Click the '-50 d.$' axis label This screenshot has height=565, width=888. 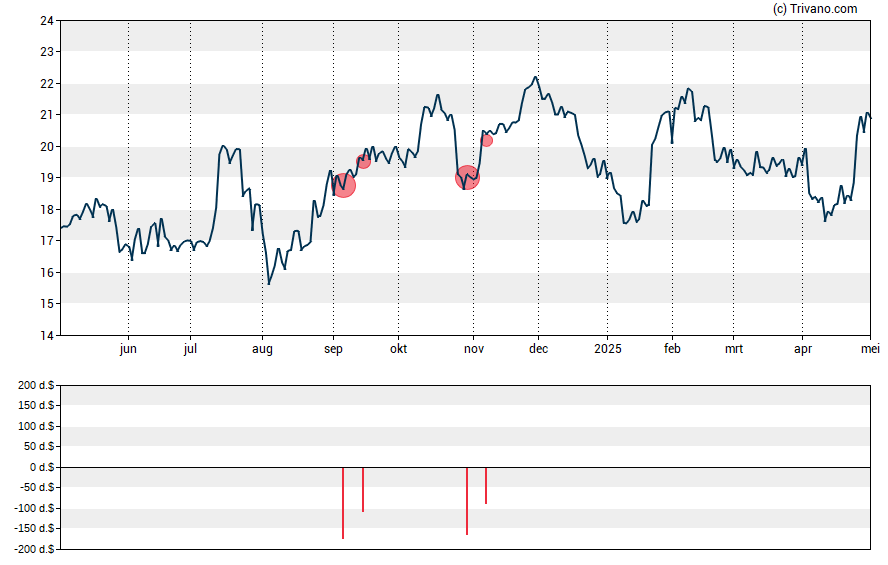click(37, 487)
